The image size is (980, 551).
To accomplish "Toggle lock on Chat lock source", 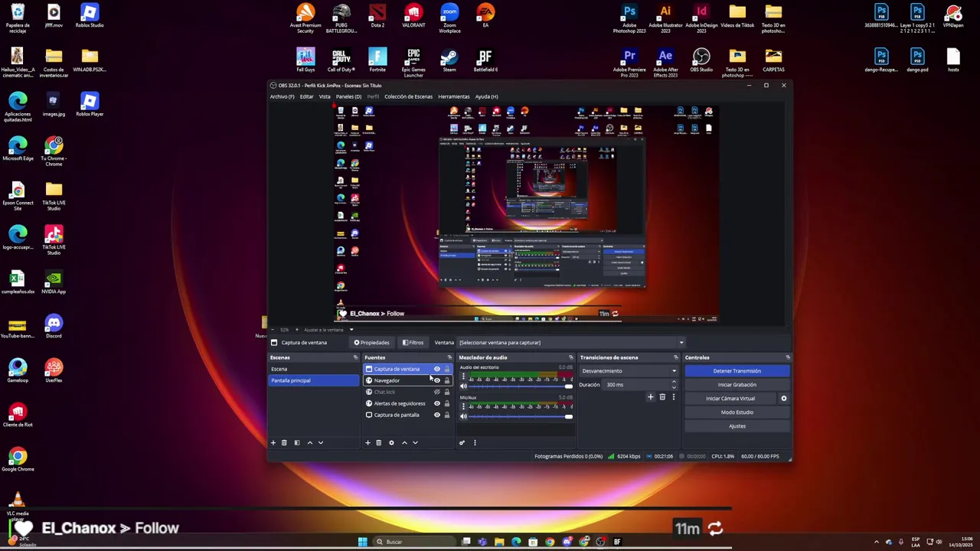I will pyautogui.click(x=447, y=392).
